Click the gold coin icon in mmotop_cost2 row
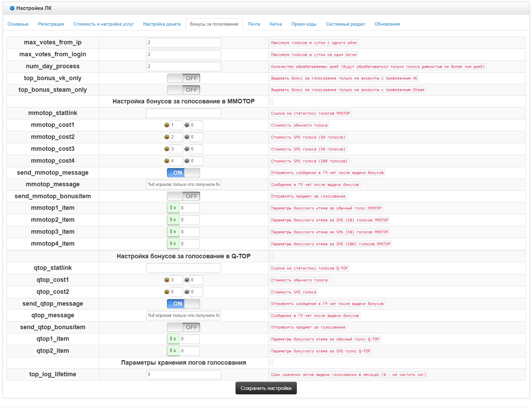Viewport: 532px width, 408px height. [166, 137]
